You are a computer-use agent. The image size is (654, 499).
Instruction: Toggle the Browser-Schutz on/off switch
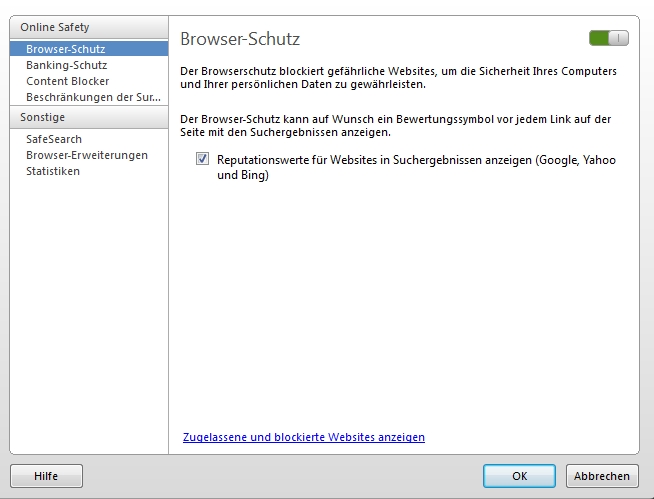609,38
